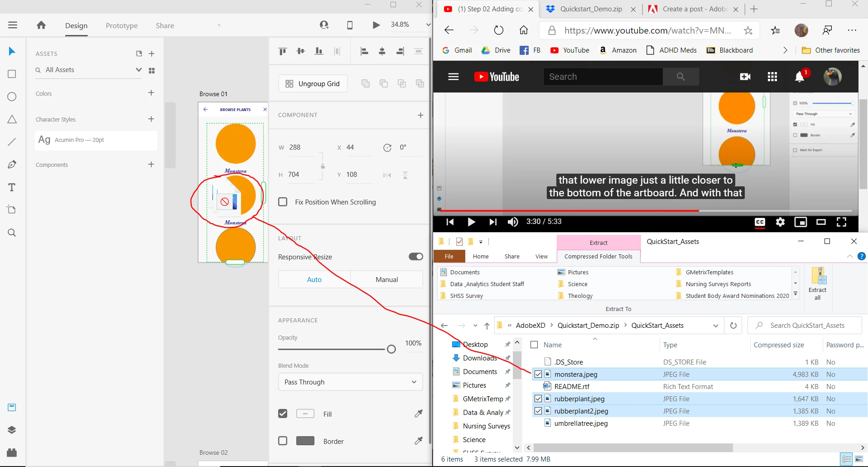Open the Explorer View ribbon tab

click(x=541, y=256)
